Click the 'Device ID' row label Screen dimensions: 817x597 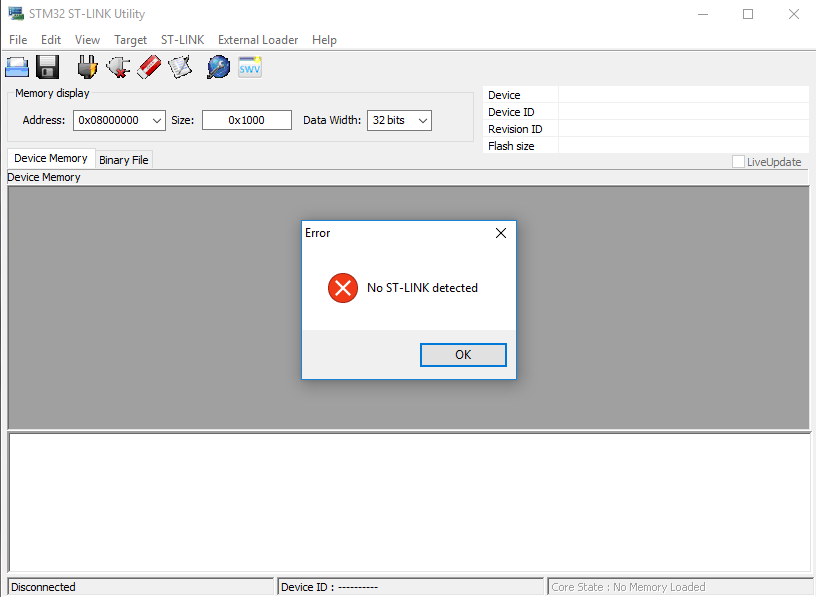click(511, 112)
